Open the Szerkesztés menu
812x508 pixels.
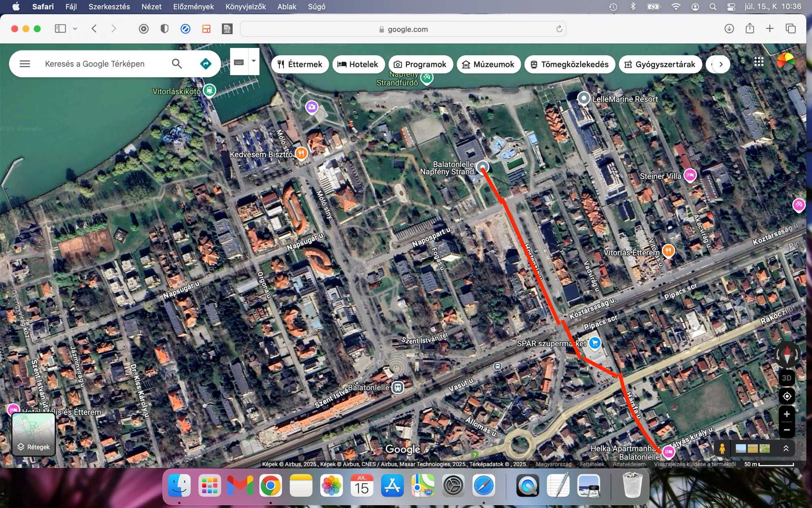[x=109, y=7]
